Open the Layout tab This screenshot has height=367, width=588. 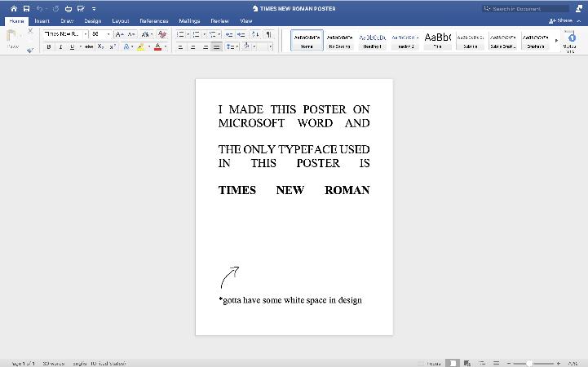point(121,21)
